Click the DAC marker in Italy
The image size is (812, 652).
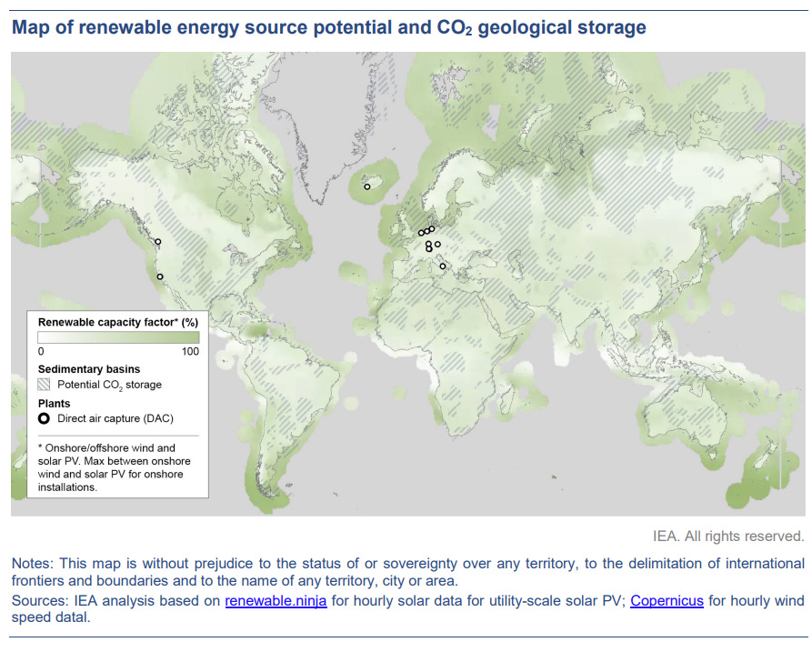click(443, 266)
